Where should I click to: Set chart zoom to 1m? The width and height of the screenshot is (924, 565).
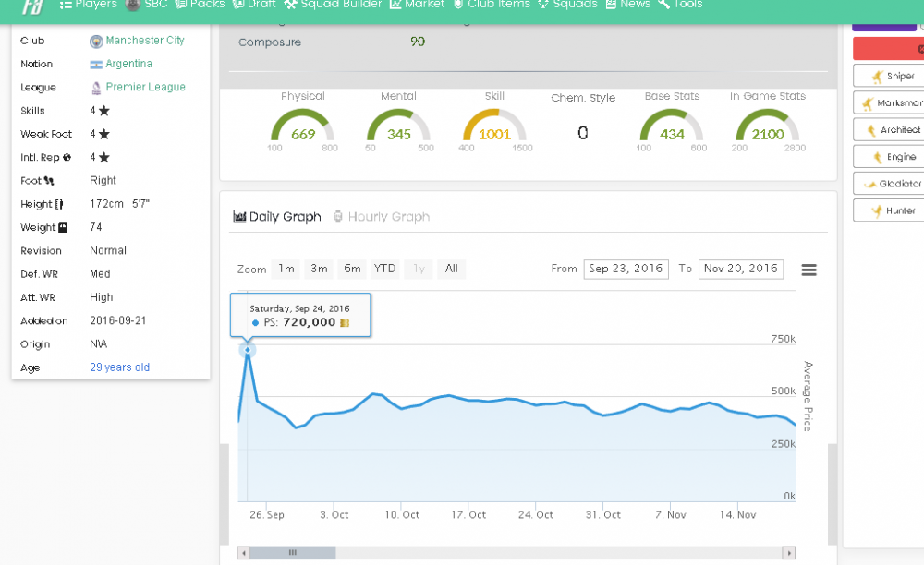286,269
